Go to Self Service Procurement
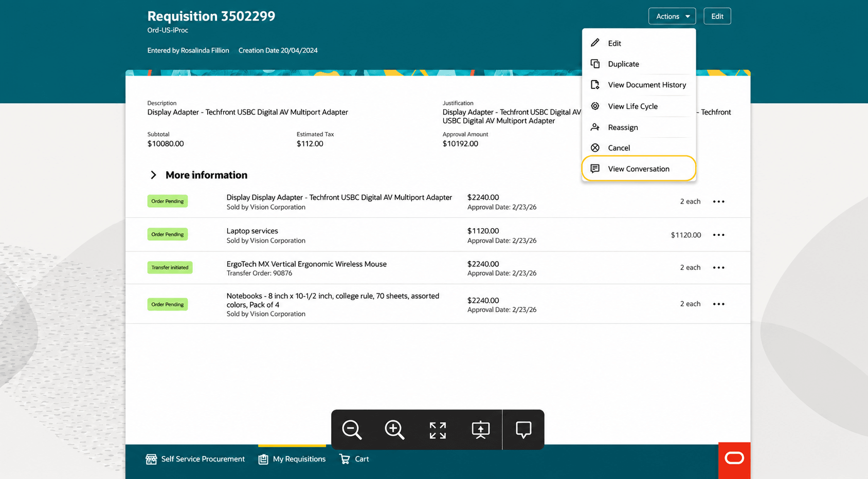868x479 pixels. [195, 459]
